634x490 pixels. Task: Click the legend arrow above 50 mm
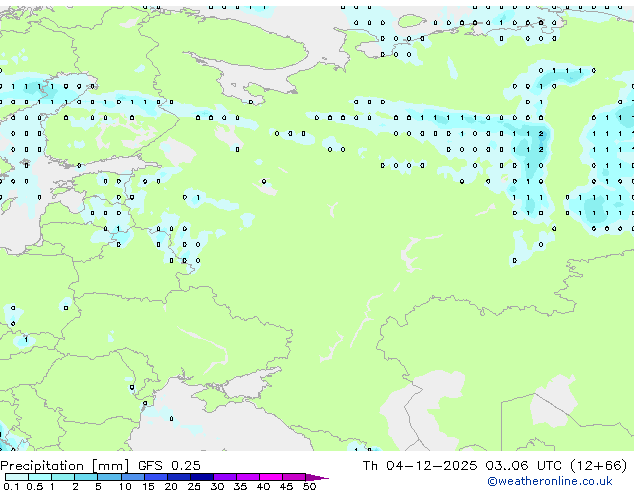[x=317, y=477]
